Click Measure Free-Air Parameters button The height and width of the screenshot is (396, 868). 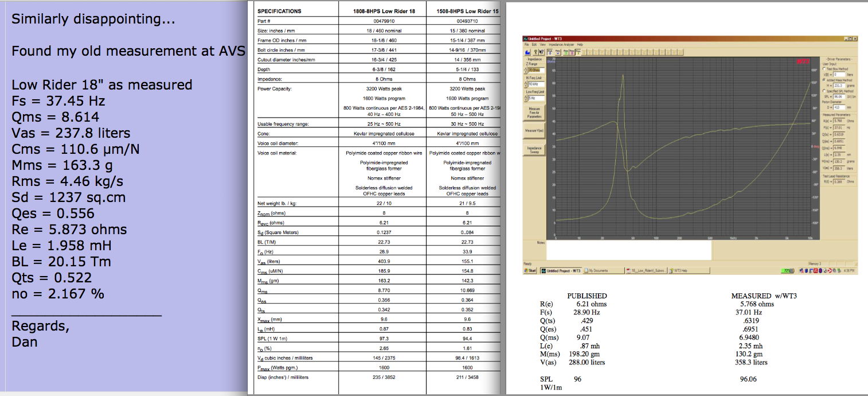[534, 112]
